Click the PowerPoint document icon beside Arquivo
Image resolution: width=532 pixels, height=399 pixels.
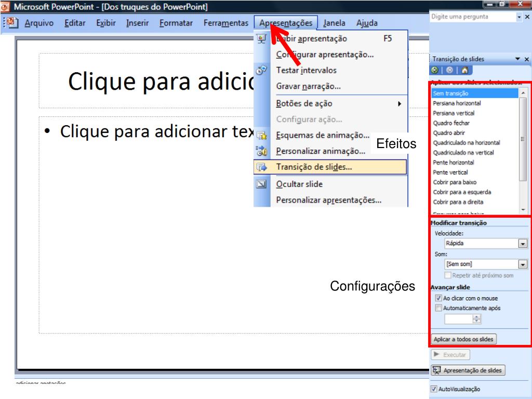coord(12,23)
